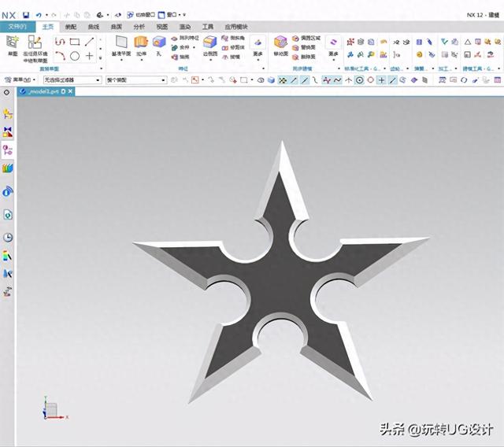This screenshot has width=504, height=447.
Task: Open the 整个装配 selection scope dropdown
Action: pyautogui.click(x=136, y=80)
